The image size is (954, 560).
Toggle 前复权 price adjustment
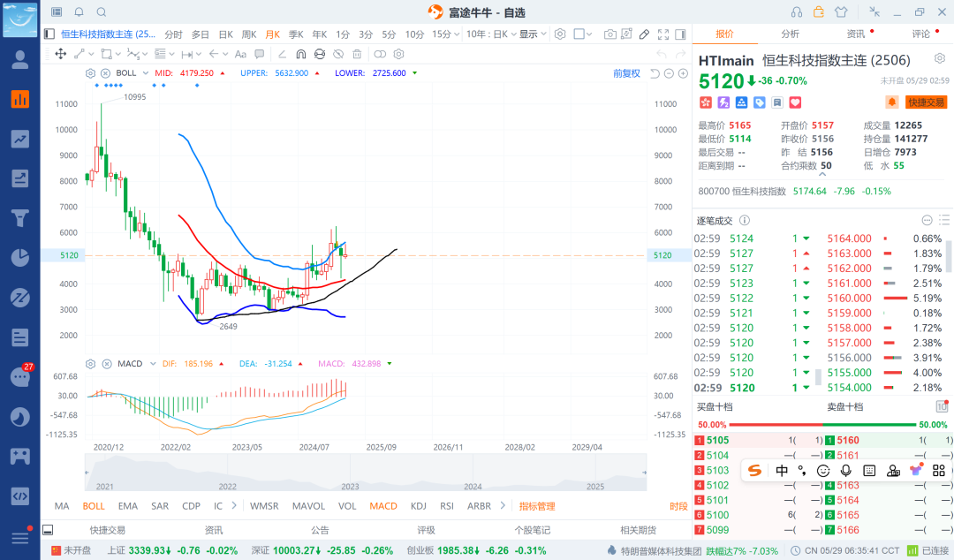pyautogui.click(x=626, y=73)
